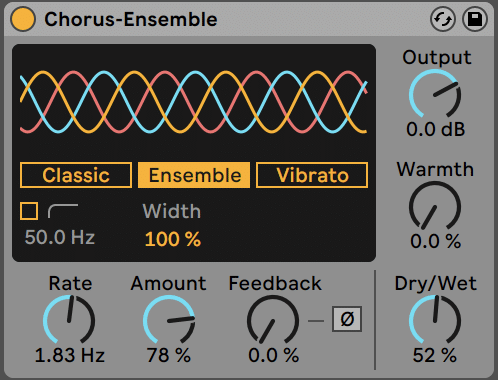The width and height of the screenshot is (498, 380).
Task: Click the Width 100 % value
Action: pyautogui.click(x=173, y=239)
